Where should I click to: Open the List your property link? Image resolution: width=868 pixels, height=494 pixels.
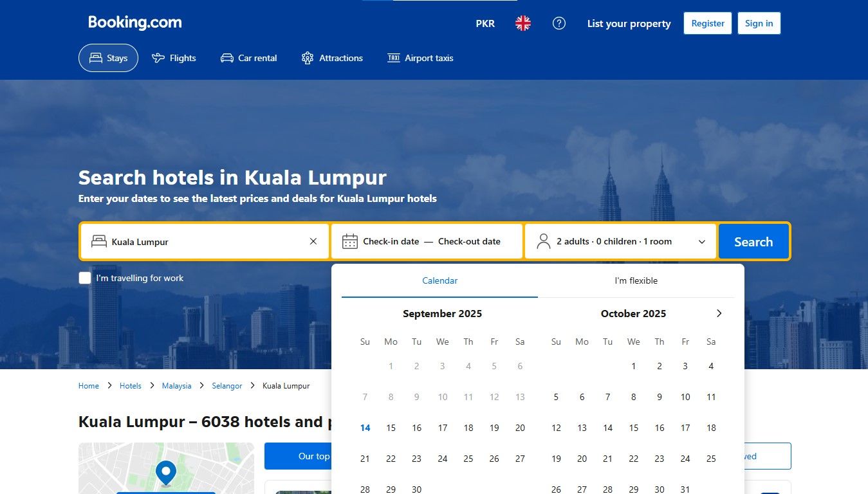click(x=629, y=24)
